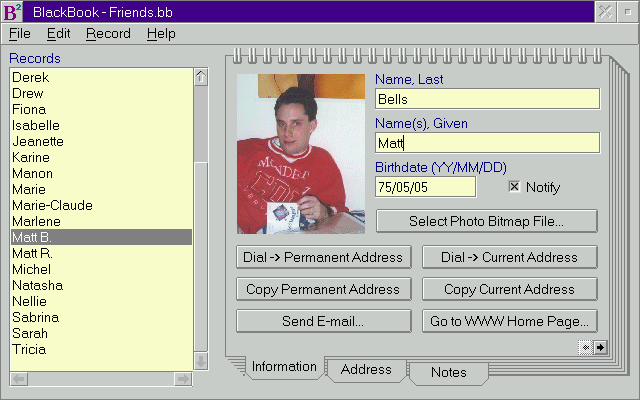
Task: Open the Edit menu
Action: click(x=58, y=33)
